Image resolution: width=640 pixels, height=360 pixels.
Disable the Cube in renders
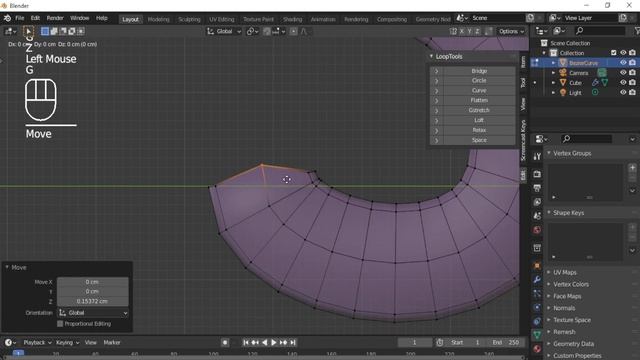pos(632,82)
